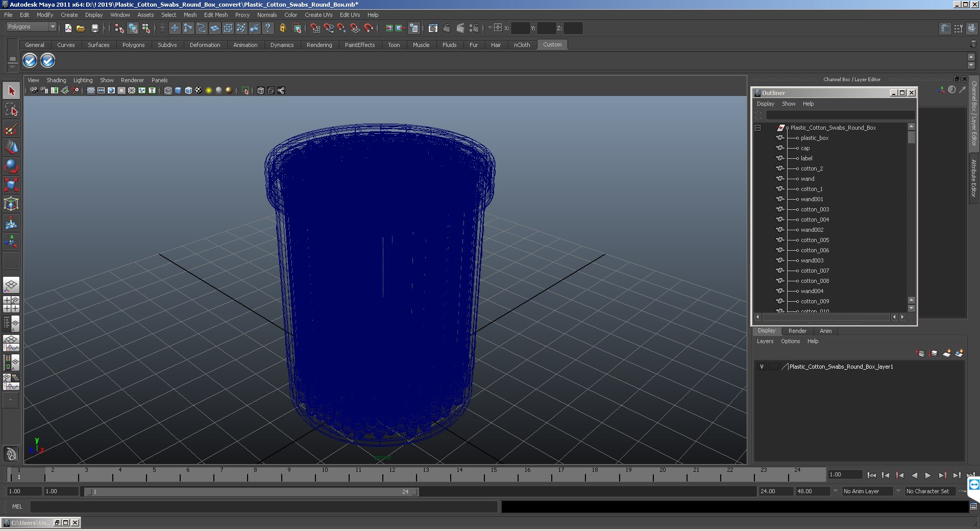Choose the Rotate tool in toolbox
The height and width of the screenshot is (531, 980).
click(11, 166)
